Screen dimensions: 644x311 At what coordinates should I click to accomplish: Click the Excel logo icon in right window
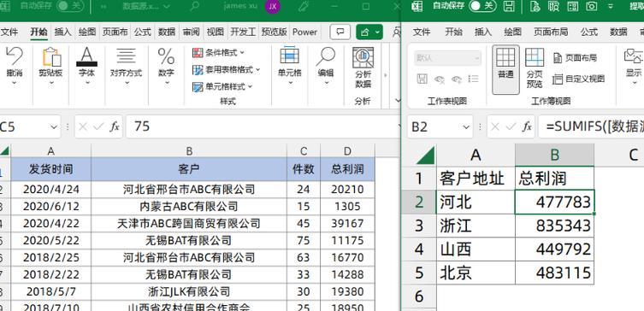(x=417, y=6)
